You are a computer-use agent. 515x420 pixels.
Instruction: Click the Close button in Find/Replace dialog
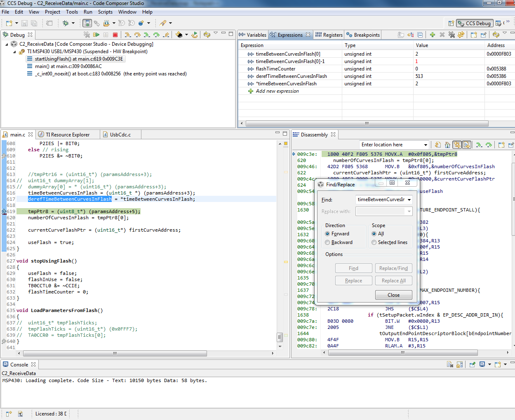[393, 295]
